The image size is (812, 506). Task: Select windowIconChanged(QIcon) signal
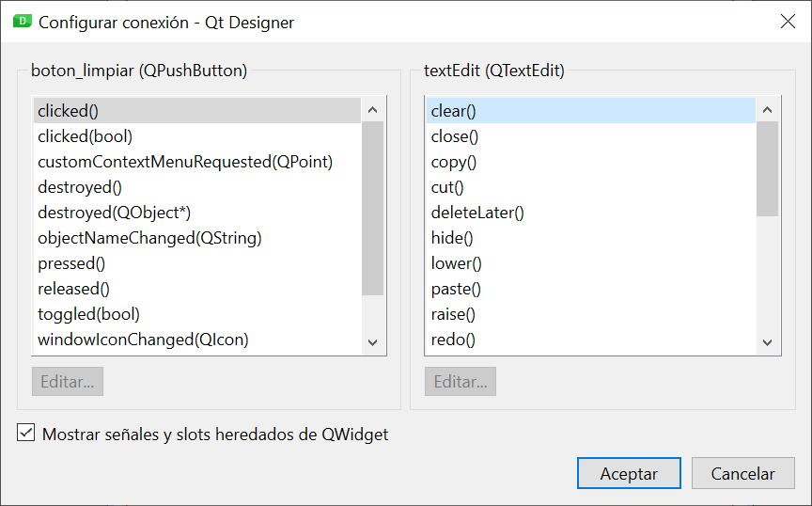[x=196, y=340]
